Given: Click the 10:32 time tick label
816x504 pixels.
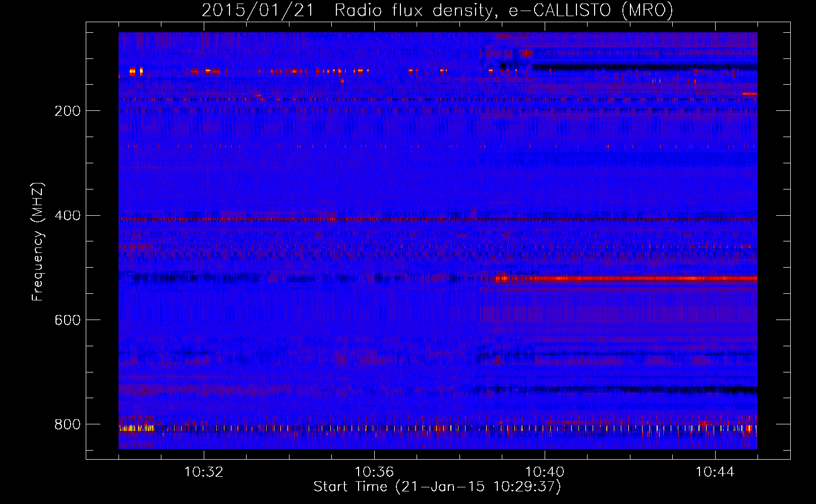Looking at the screenshot, I should (204, 472).
